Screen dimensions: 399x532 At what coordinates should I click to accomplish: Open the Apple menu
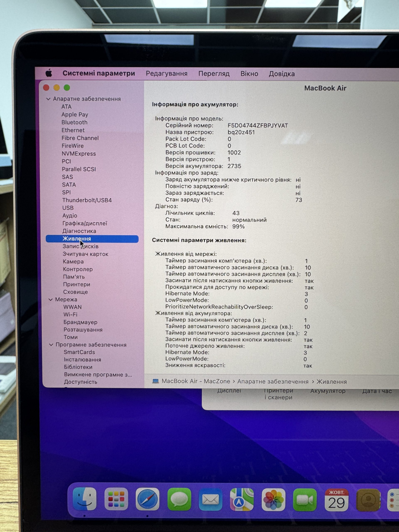click(49, 73)
